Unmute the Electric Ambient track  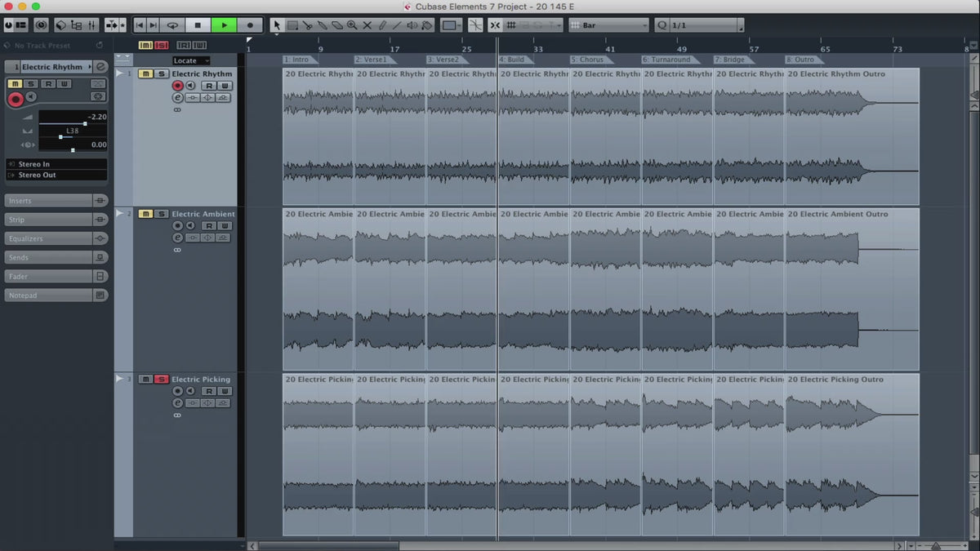(x=145, y=214)
